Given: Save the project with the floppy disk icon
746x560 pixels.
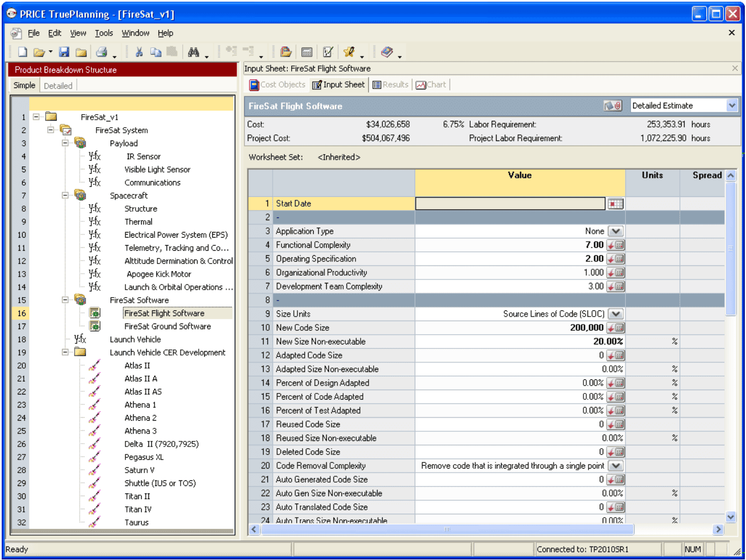Looking at the screenshot, I should coord(64,53).
